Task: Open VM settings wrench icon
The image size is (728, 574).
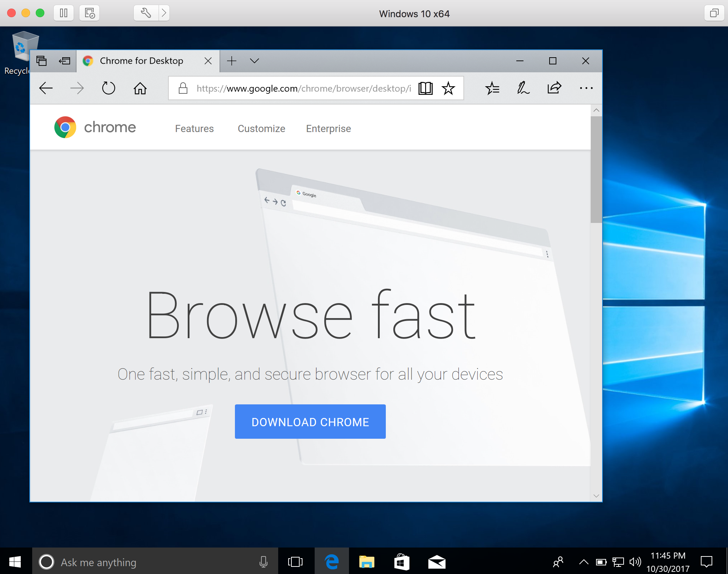Action: tap(146, 13)
